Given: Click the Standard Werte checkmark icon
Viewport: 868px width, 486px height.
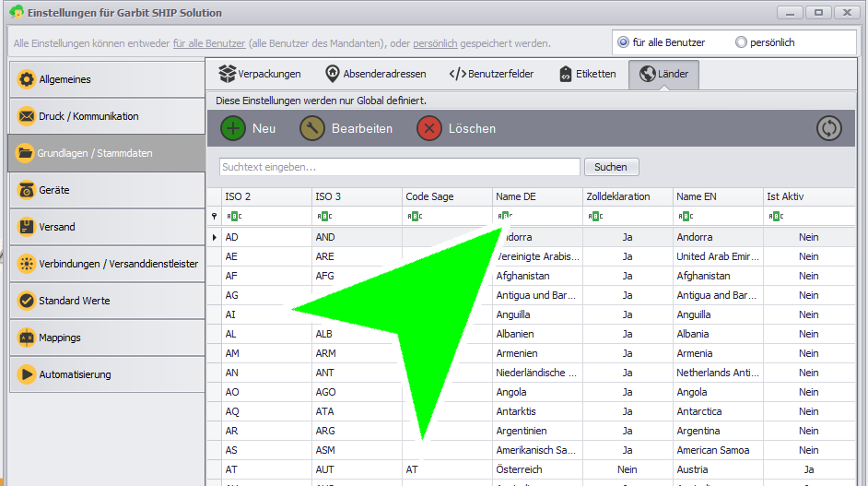Looking at the screenshot, I should click(26, 301).
